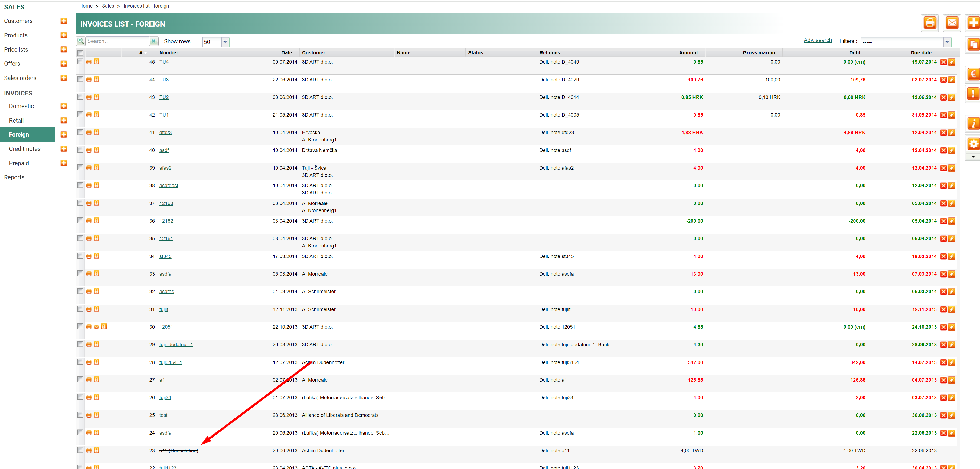Expand the arrow below the gear icon
The height and width of the screenshot is (469, 980).
tap(973, 157)
